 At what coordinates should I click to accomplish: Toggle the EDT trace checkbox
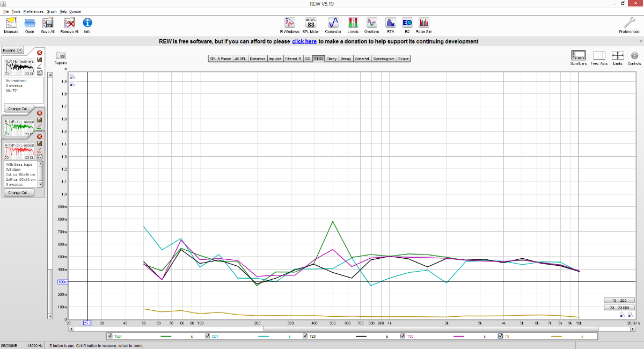pyautogui.click(x=208, y=336)
